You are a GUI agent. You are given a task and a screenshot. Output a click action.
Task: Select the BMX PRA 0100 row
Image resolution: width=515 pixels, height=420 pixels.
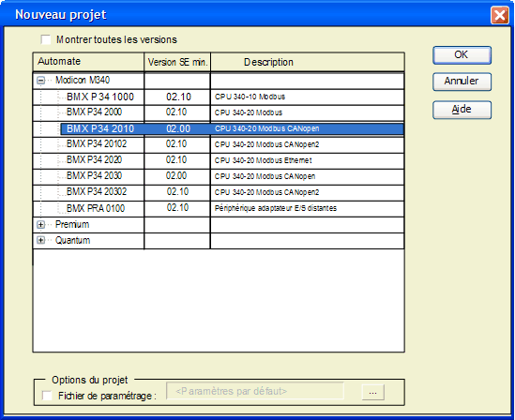click(x=219, y=208)
